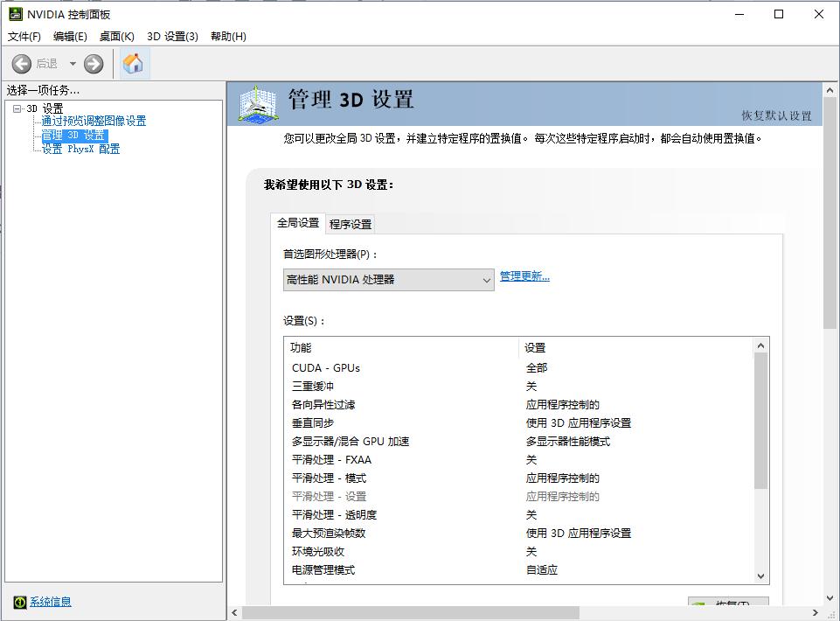Select 设置 PhysX 配置 in the task list
This screenshot has width=840, height=621.
(81, 147)
